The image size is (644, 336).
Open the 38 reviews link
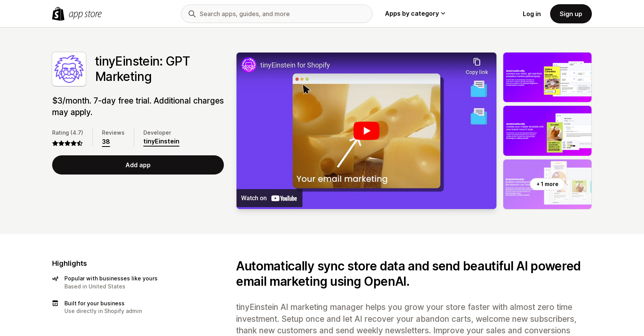(106, 142)
